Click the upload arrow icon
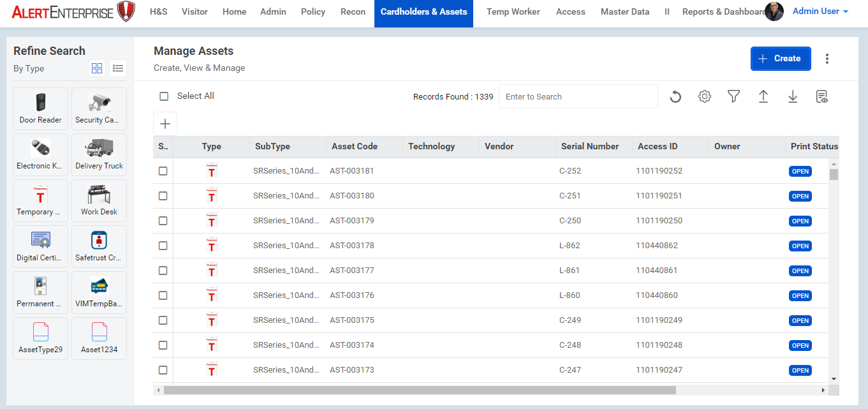This screenshot has height=409, width=868. pyautogui.click(x=763, y=96)
